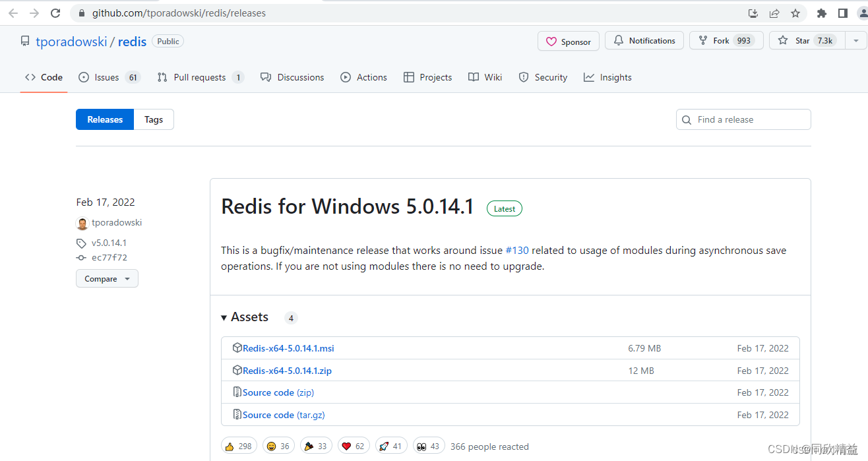Click the browser forward arrow
868x461 pixels.
[34, 13]
